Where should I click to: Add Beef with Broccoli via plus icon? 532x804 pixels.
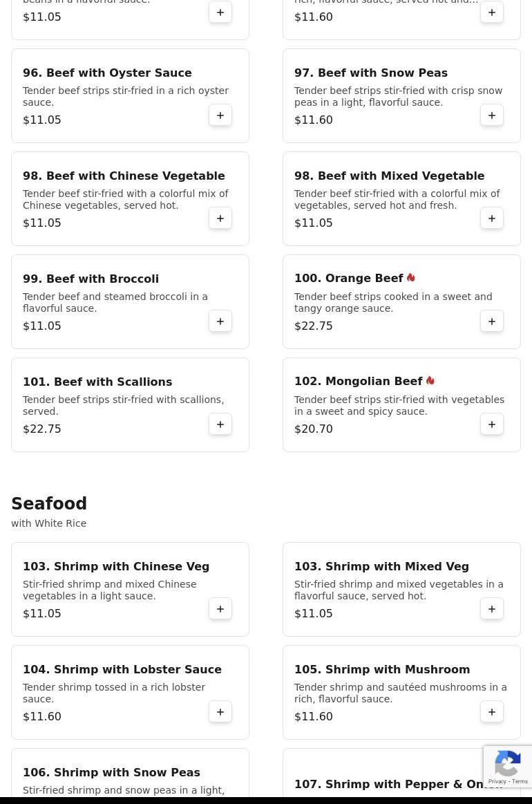click(x=220, y=321)
